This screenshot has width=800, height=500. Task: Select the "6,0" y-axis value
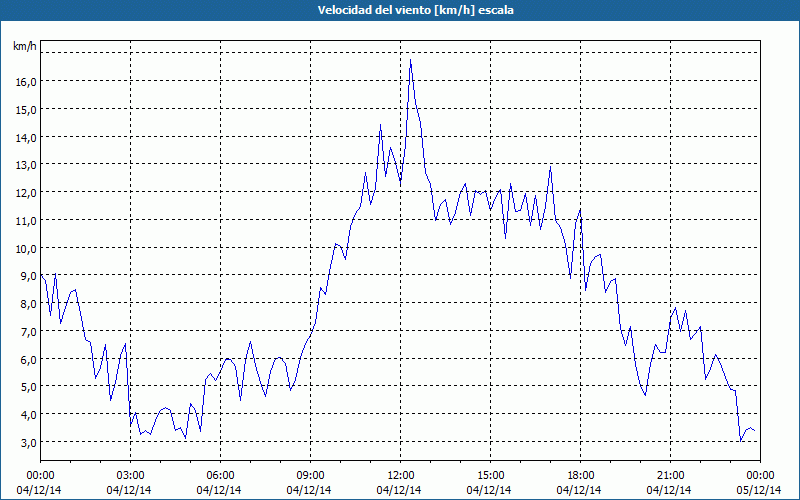[x=27, y=359]
